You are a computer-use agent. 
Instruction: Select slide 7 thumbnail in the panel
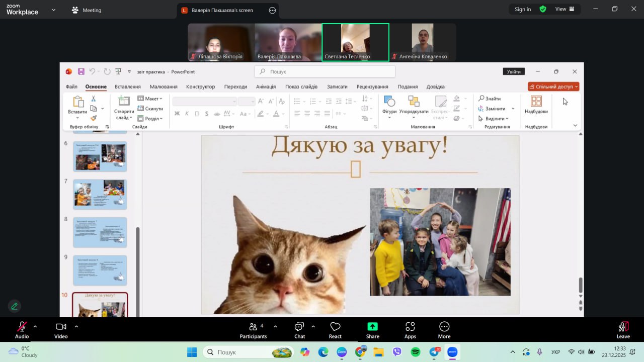tap(100, 194)
